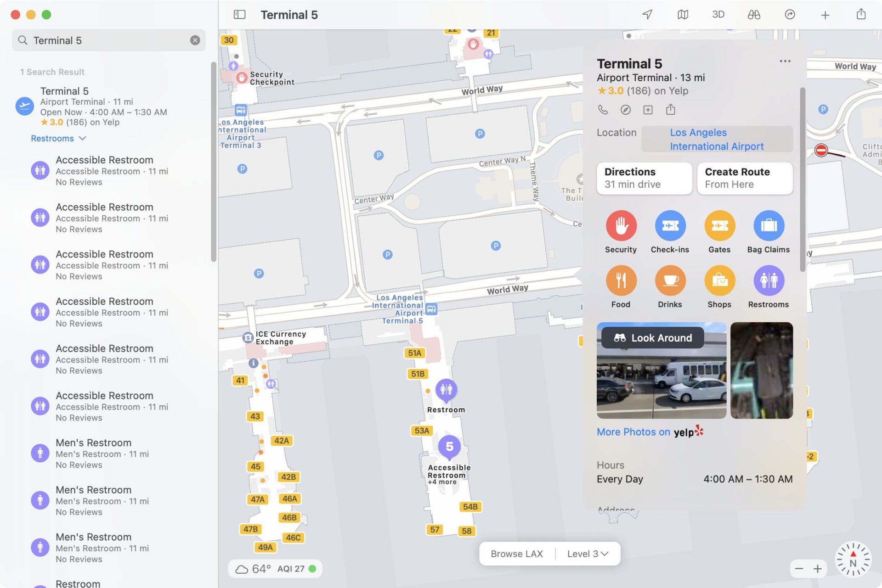Select gate 42A label
The height and width of the screenshot is (588, 882).
point(282,441)
